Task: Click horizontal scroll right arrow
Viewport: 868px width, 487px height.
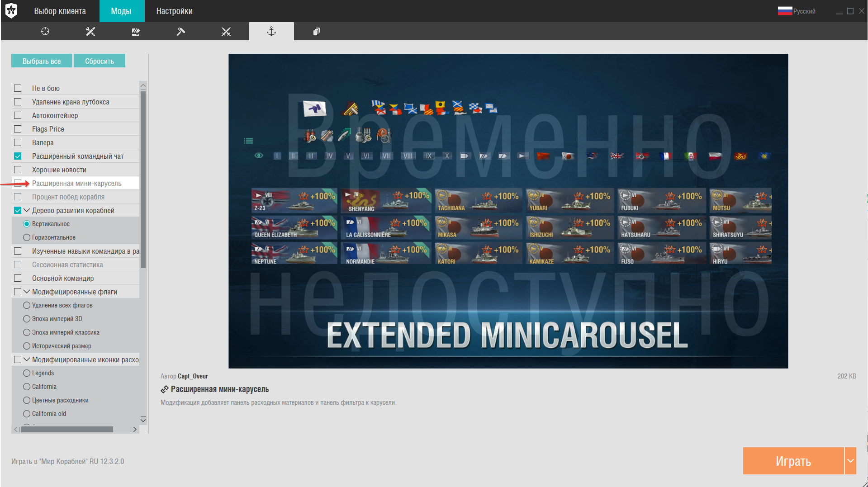Action: 134,429
